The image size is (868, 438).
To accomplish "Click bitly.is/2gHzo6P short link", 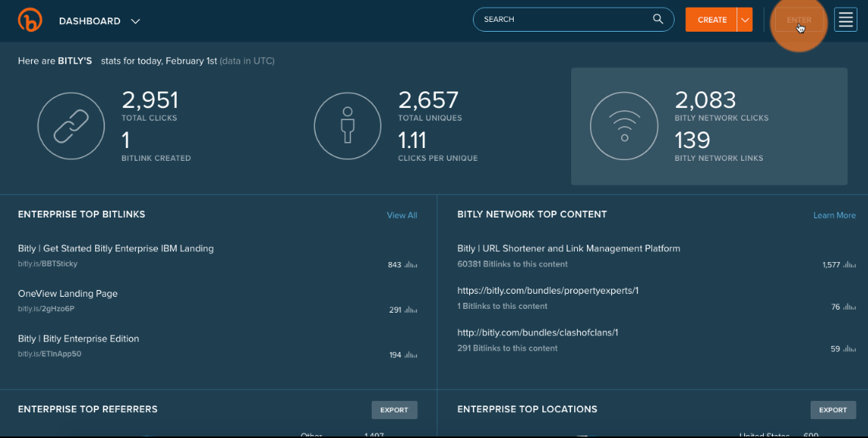I will pyautogui.click(x=46, y=309).
